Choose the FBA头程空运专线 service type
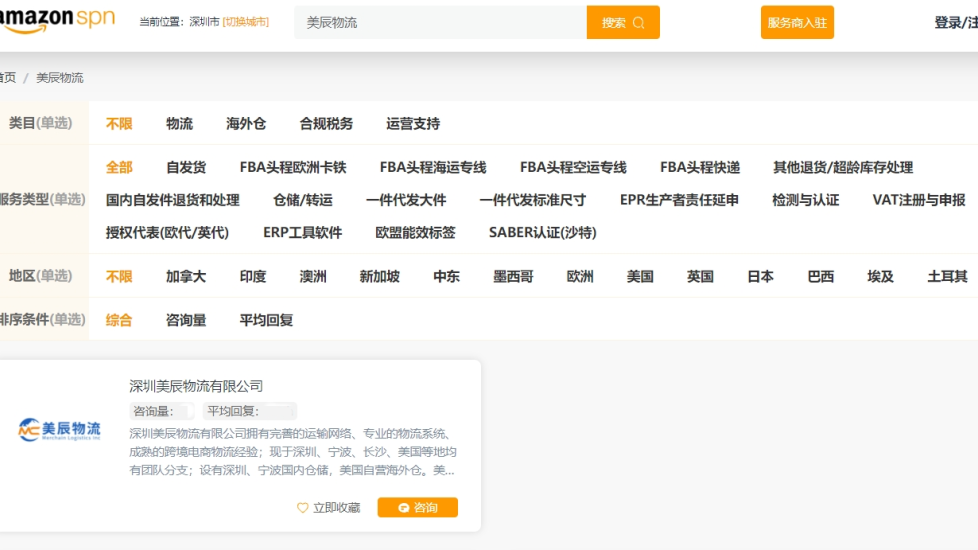Image resolution: width=978 pixels, height=550 pixels. pos(573,167)
